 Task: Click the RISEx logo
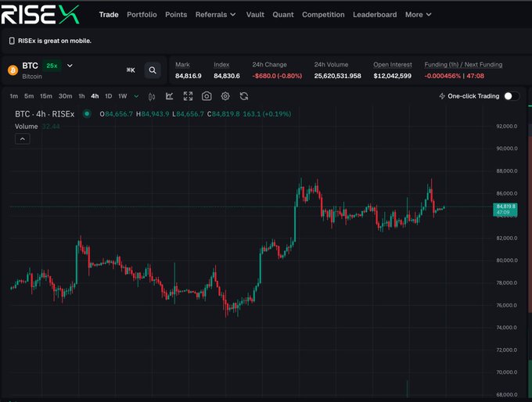click(x=40, y=15)
